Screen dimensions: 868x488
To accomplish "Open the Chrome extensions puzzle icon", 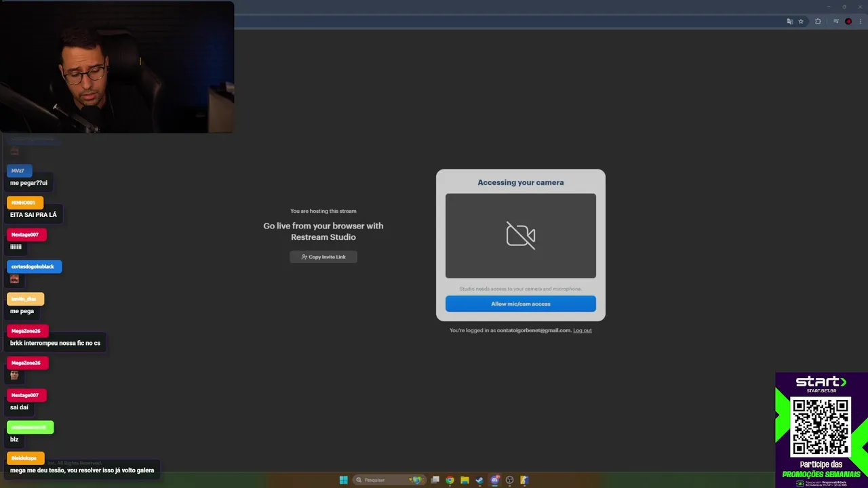I will pos(818,22).
